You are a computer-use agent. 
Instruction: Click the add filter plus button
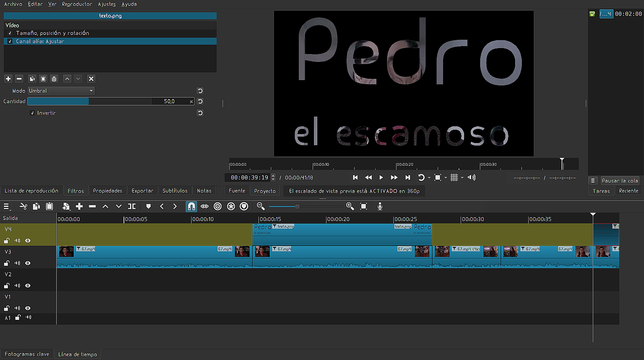8,79
